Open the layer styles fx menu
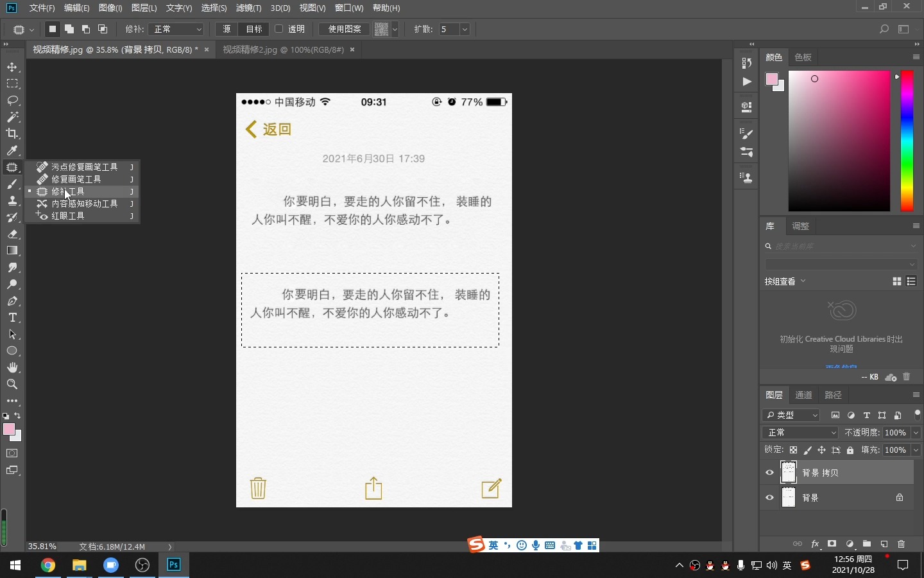 pos(815,544)
